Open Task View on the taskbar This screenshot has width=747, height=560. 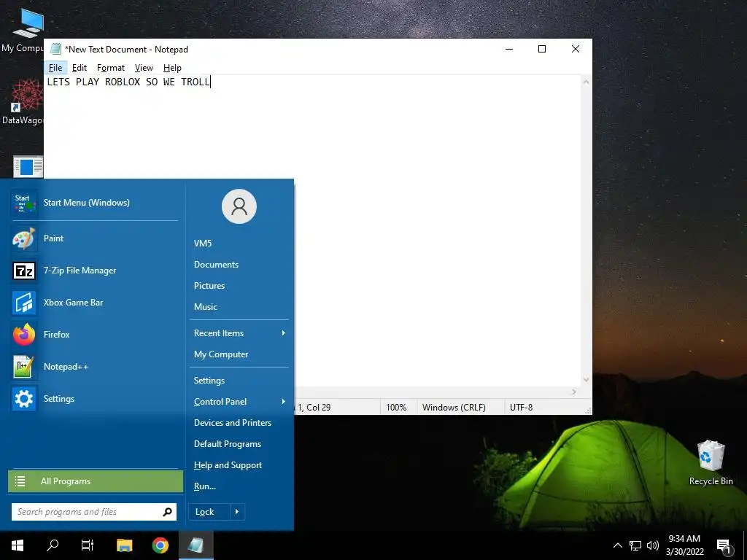point(88,545)
